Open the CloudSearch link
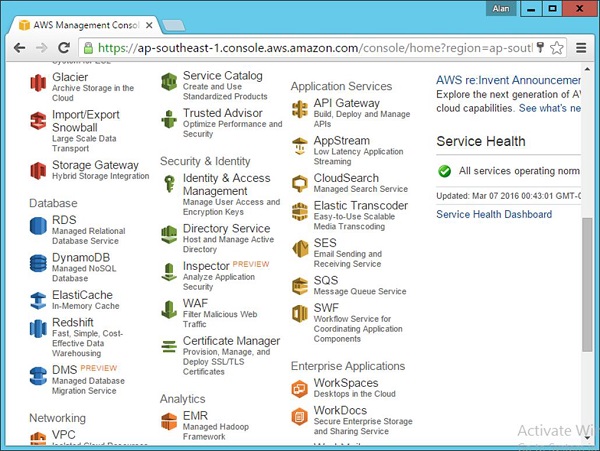Viewport: 600px width, 451px height. pyautogui.click(x=346, y=178)
